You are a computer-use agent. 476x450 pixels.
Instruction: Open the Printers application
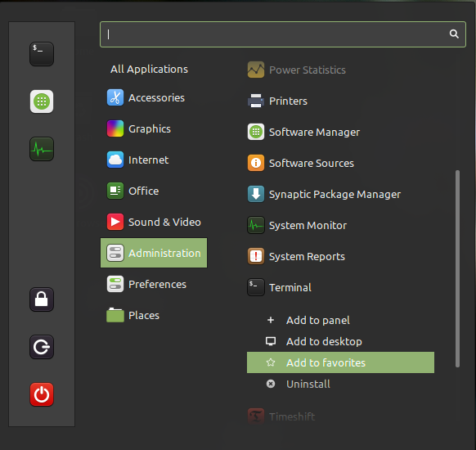pyautogui.click(x=277, y=101)
